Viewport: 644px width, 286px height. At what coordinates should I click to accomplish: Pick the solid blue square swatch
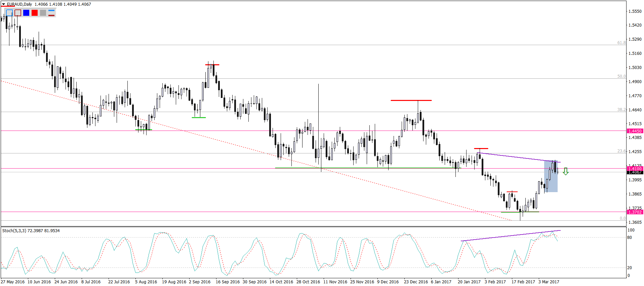tap(26, 13)
